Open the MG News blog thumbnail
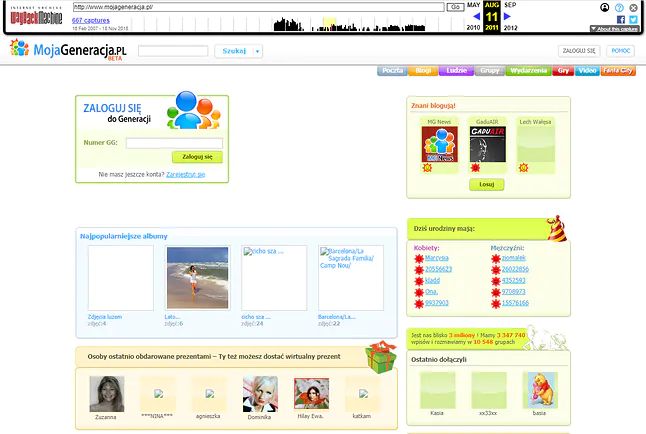The height and width of the screenshot is (434, 646). coord(440,144)
